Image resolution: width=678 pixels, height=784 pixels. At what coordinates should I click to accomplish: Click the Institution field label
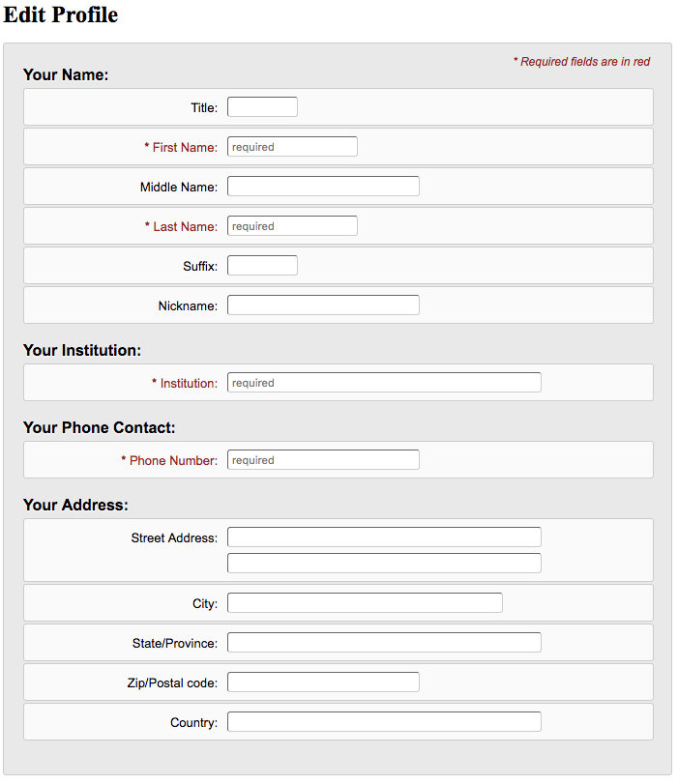pyautogui.click(x=188, y=384)
